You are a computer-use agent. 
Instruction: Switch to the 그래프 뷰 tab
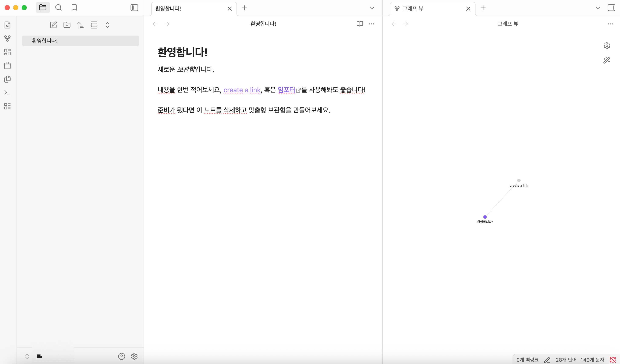tap(432, 9)
